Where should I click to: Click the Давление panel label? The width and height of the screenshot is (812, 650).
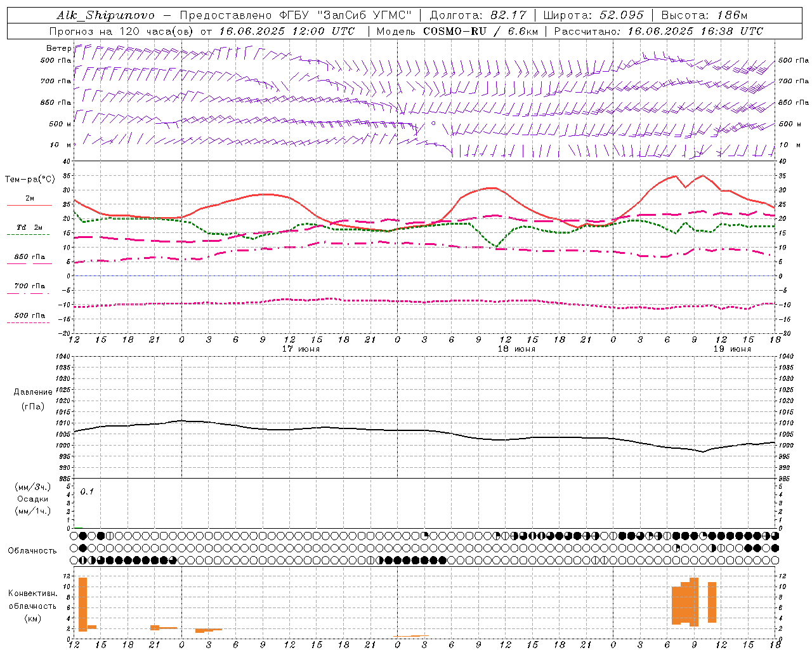coord(33,392)
